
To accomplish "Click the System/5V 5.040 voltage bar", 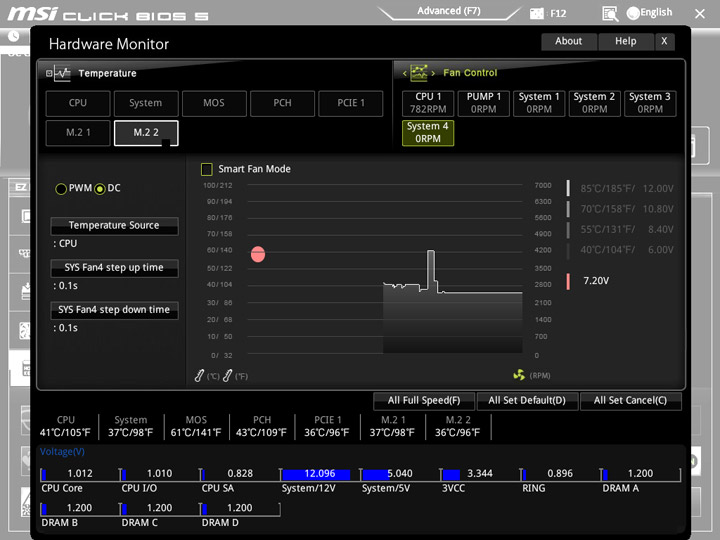I will tap(400, 475).
